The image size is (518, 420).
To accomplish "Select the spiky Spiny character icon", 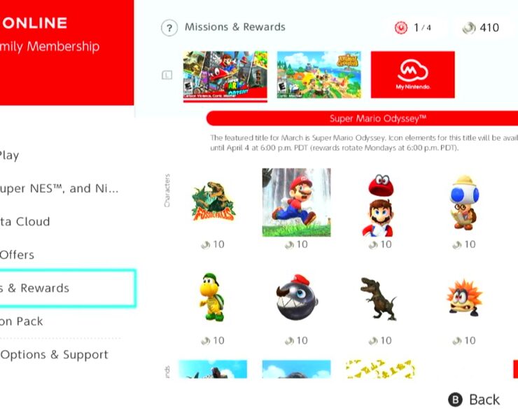I will pyautogui.click(x=464, y=297).
